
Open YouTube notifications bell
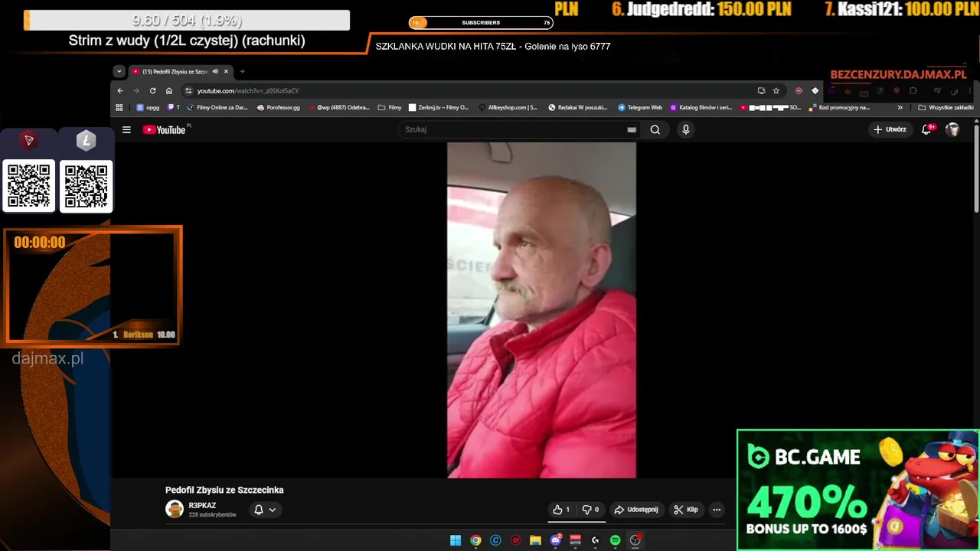(926, 130)
